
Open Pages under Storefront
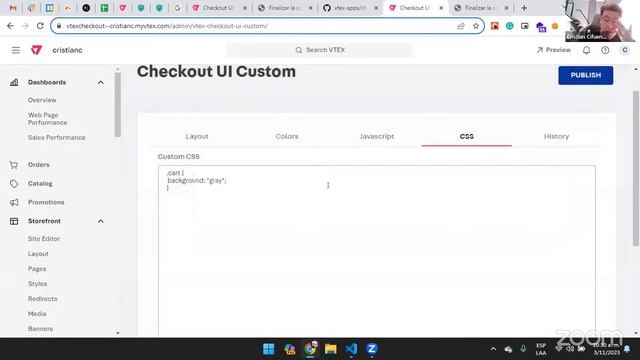point(37,269)
